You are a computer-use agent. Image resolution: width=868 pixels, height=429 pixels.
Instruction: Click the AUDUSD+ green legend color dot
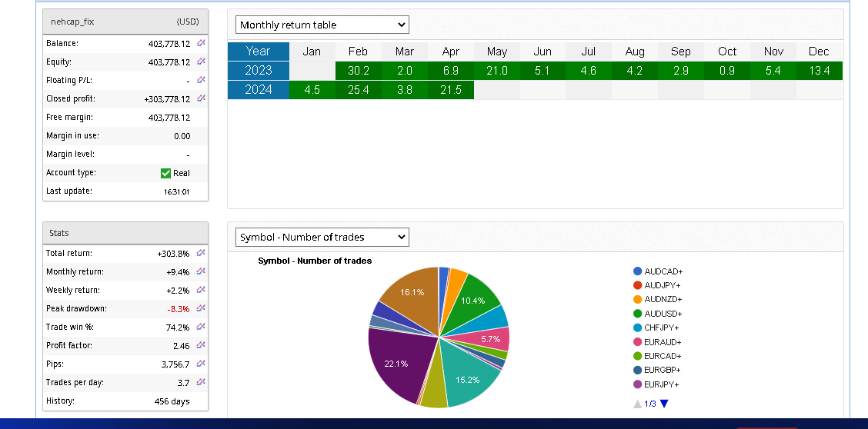click(638, 314)
